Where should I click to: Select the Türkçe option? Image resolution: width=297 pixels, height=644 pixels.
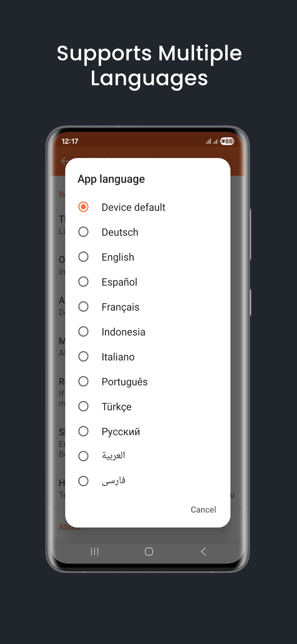pyautogui.click(x=83, y=407)
